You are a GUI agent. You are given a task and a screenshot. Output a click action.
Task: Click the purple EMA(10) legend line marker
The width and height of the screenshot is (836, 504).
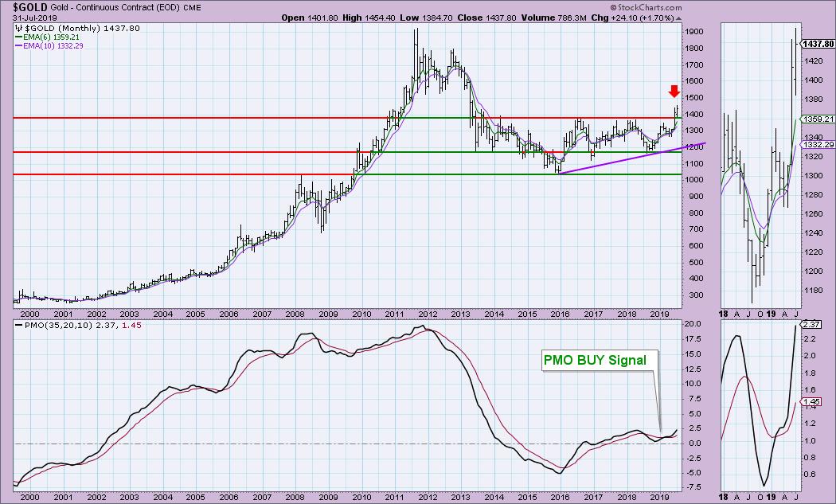[18, 46]
